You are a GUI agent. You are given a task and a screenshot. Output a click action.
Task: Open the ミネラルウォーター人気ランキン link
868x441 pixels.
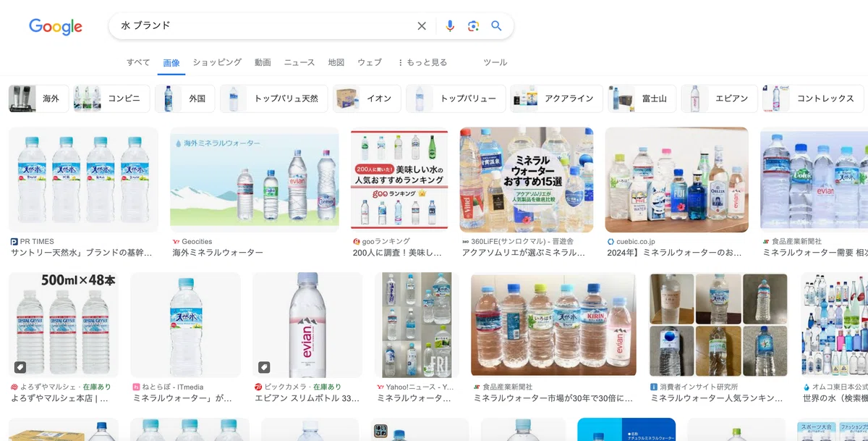click(717, 398)
